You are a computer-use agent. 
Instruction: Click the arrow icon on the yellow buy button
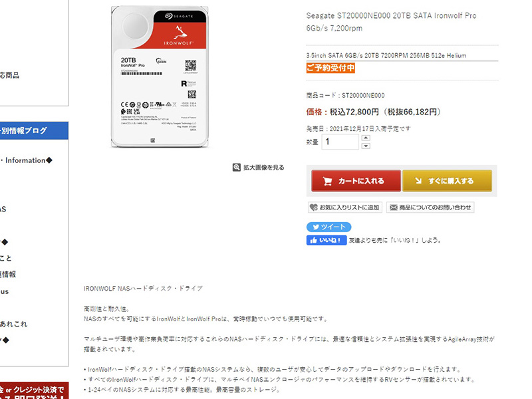[x=418, y=181]
